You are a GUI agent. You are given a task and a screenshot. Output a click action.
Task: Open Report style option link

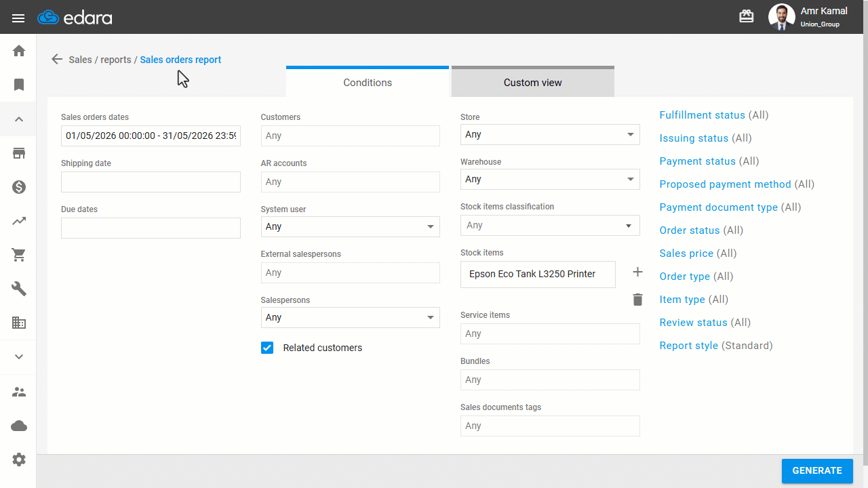689,346
